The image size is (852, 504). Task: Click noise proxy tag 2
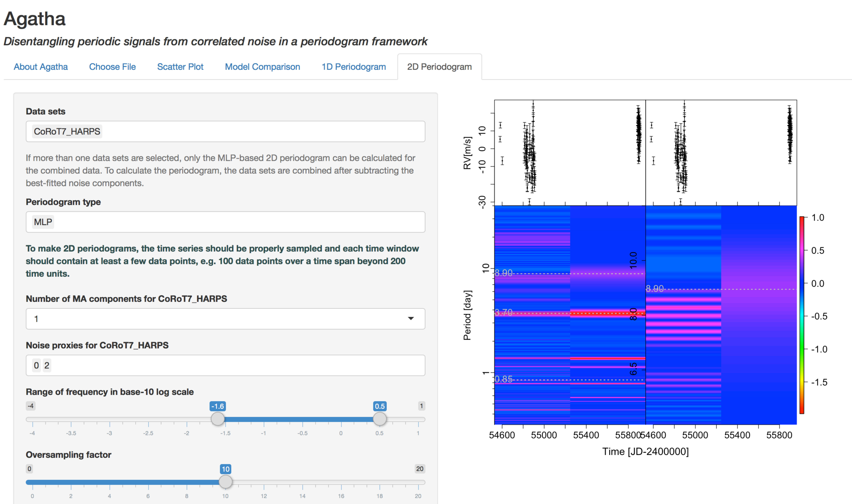click(x=47, y=365)
